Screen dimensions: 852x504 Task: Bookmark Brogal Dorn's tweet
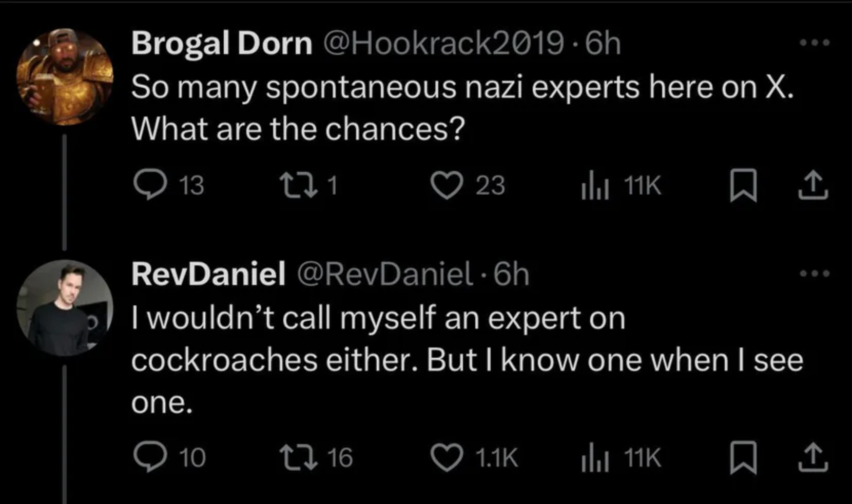click(x=743, y=186)
